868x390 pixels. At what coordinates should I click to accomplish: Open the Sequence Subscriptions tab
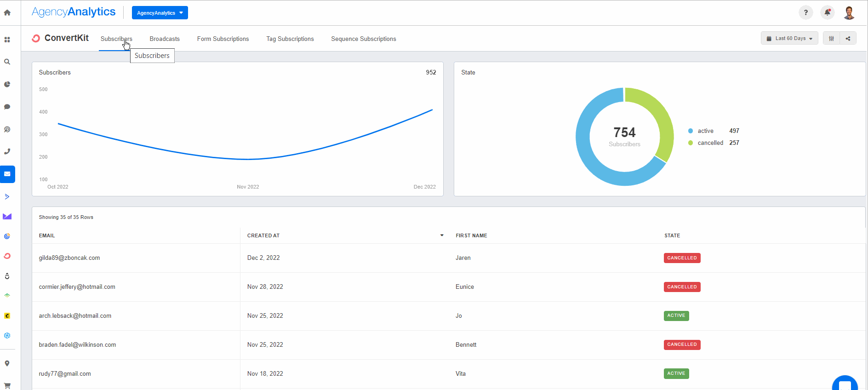point(363,39)
